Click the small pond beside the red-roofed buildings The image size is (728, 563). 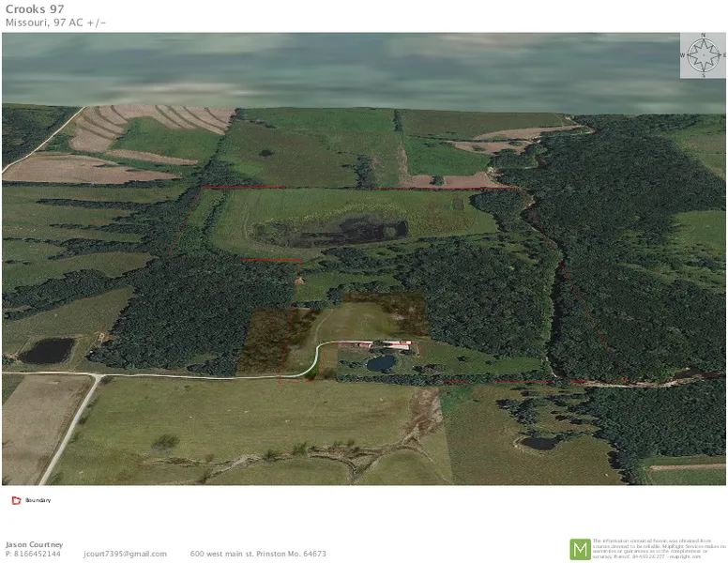point(381,363)
